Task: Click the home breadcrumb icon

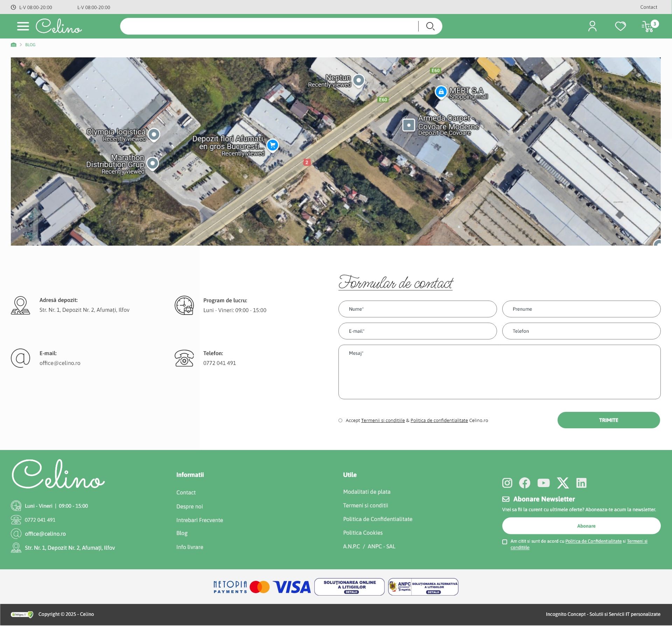Action: pyautogui.click(x=14, y=45)
